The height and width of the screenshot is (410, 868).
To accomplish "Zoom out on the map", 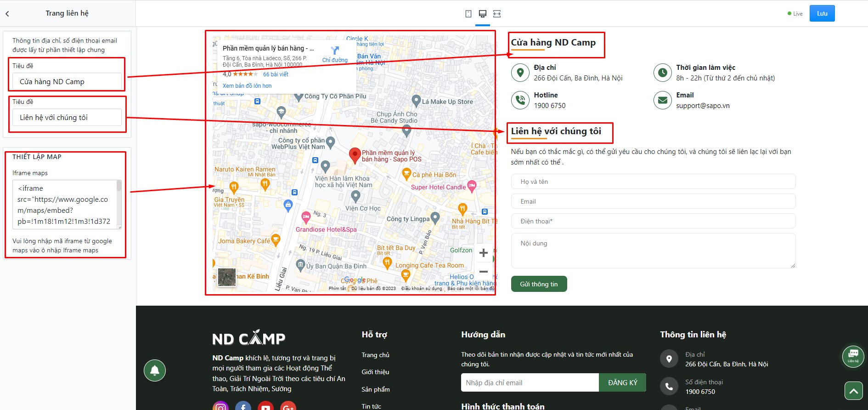I will click(484, 272).
